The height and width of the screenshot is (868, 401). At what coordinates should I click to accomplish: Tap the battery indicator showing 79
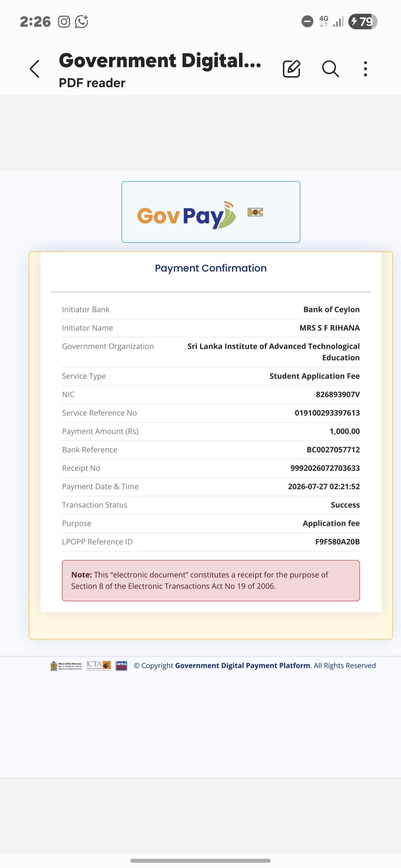coord(363,22)
